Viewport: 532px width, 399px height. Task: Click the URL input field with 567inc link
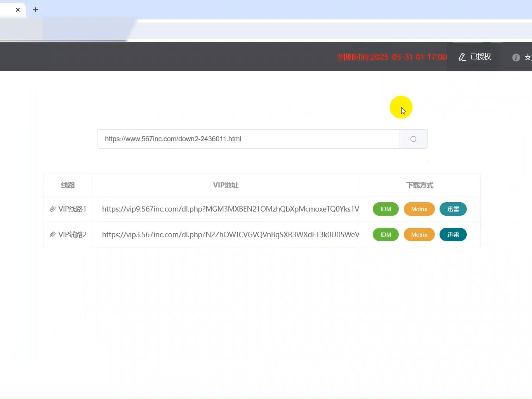(249, 139)
